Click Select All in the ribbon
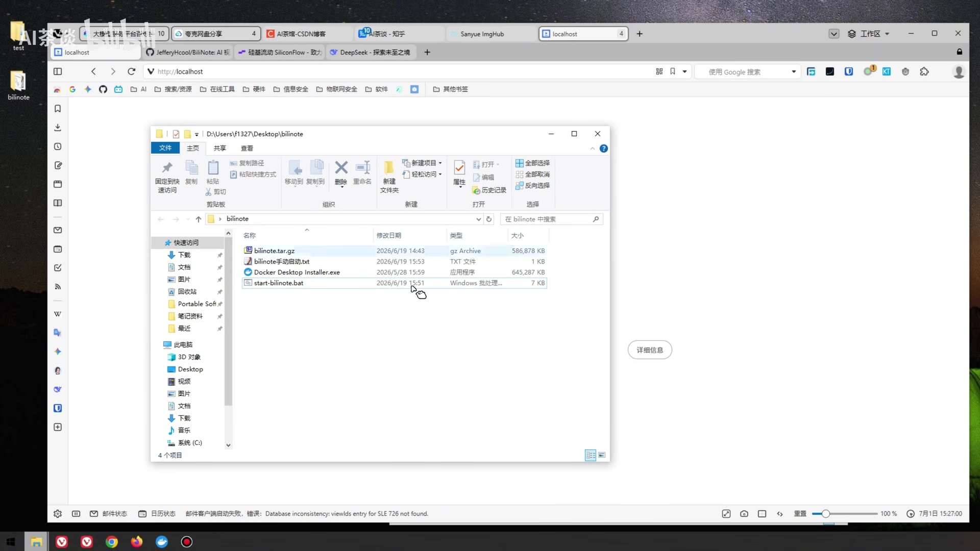The height and width of the screenshot is (551, 980). (x=532, y=163)
